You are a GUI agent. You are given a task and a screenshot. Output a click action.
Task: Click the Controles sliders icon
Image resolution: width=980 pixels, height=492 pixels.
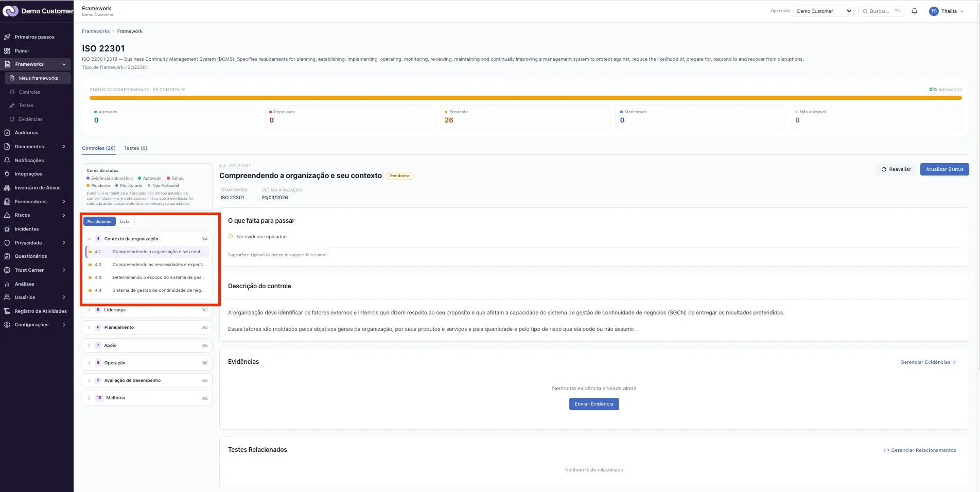click(12, 92)
